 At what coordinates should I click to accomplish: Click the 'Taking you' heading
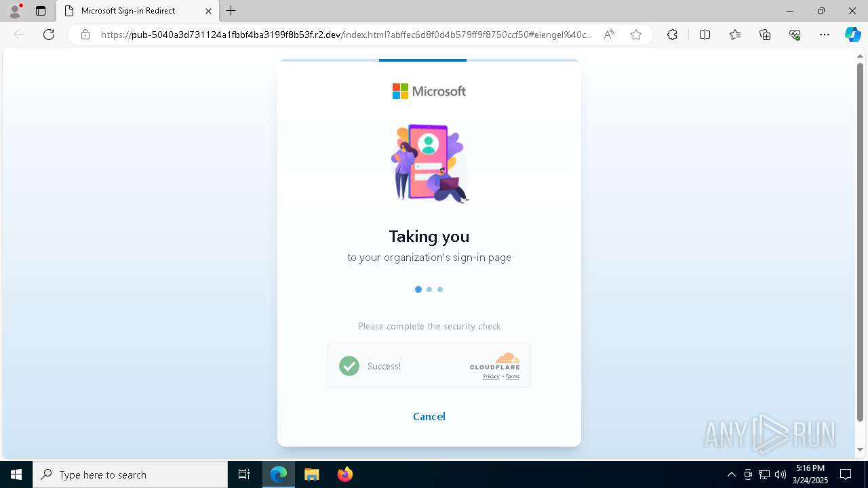tap(429, 237)
